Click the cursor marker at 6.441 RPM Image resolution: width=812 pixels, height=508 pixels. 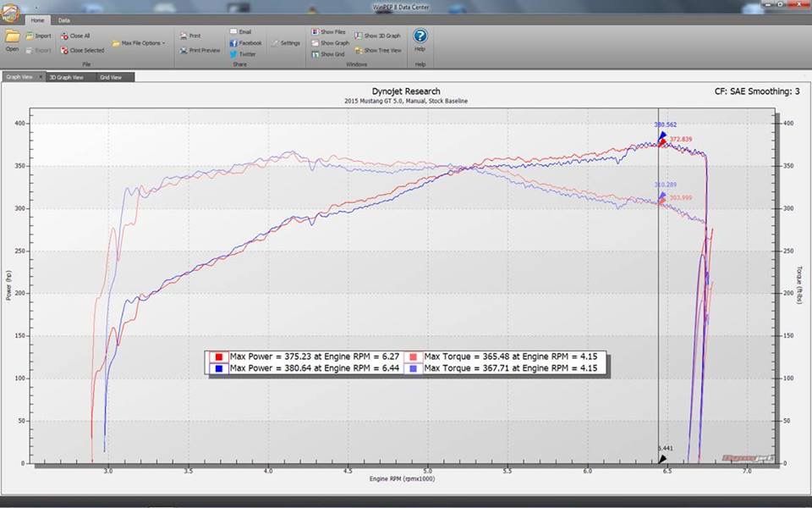pyautogui.click(x=662, y=459)
